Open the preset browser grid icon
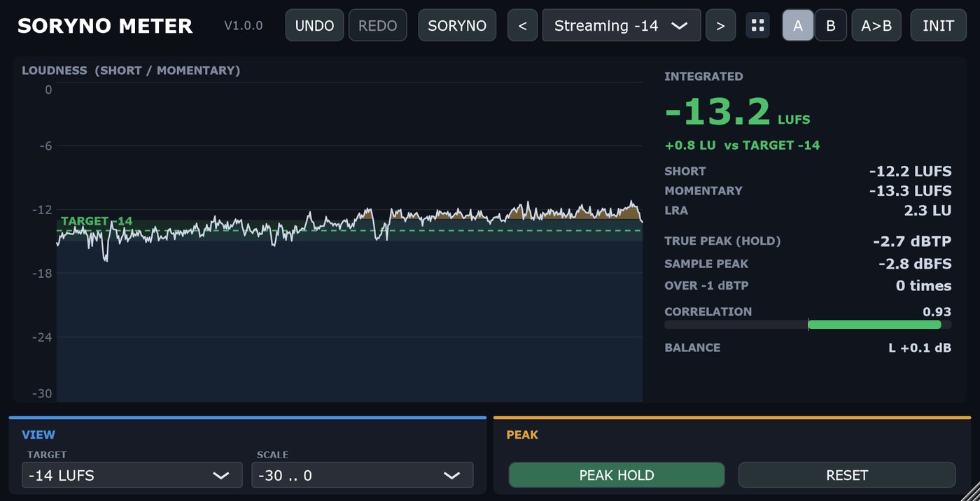This screenshot has width=980, height=501. 757,26
